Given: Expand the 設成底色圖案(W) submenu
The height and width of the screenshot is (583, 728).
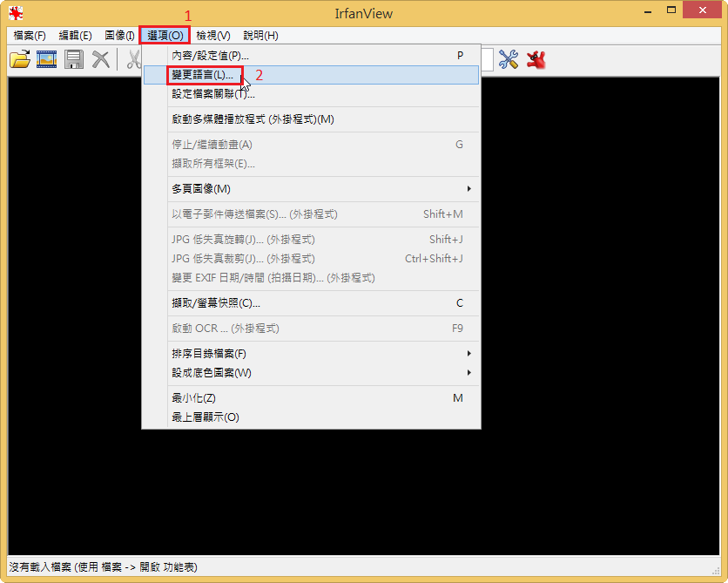Looking at the screenshot, I should pos(311,373).
